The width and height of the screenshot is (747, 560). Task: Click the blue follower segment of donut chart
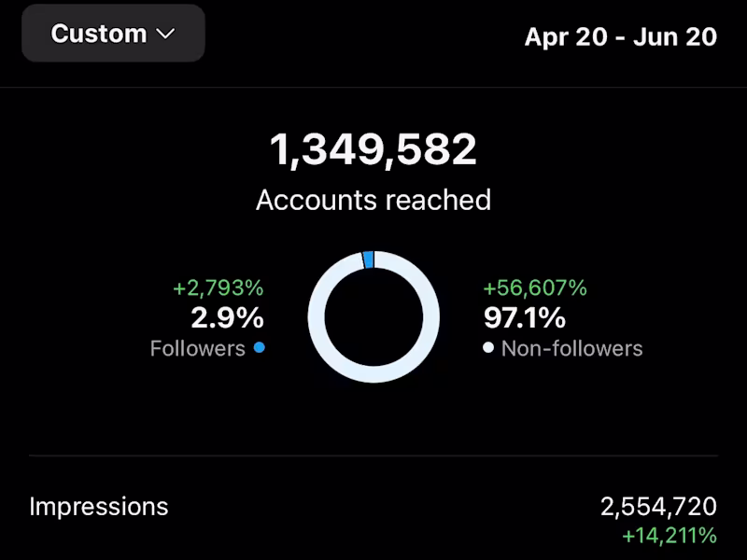tap(369, 259)
